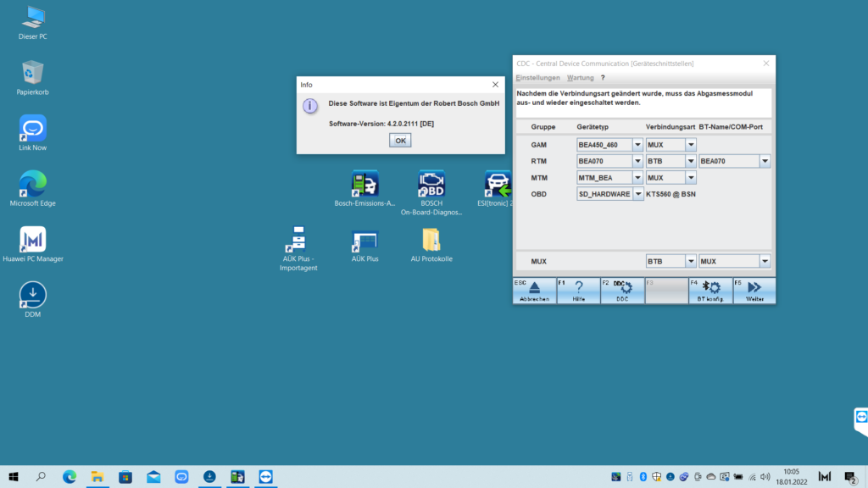
Task: Open Microsoft Store from the taskbar
Action: 125,476
